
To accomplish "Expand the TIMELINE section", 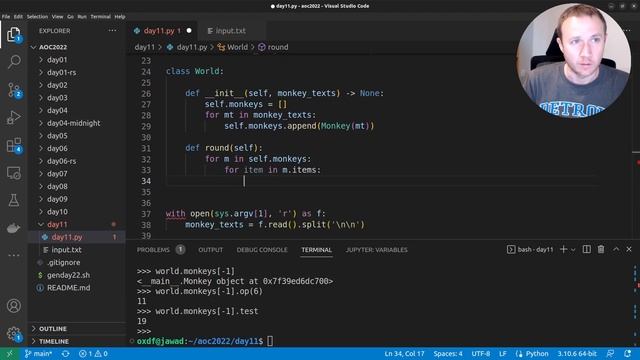I will click(x=53, y=341).
